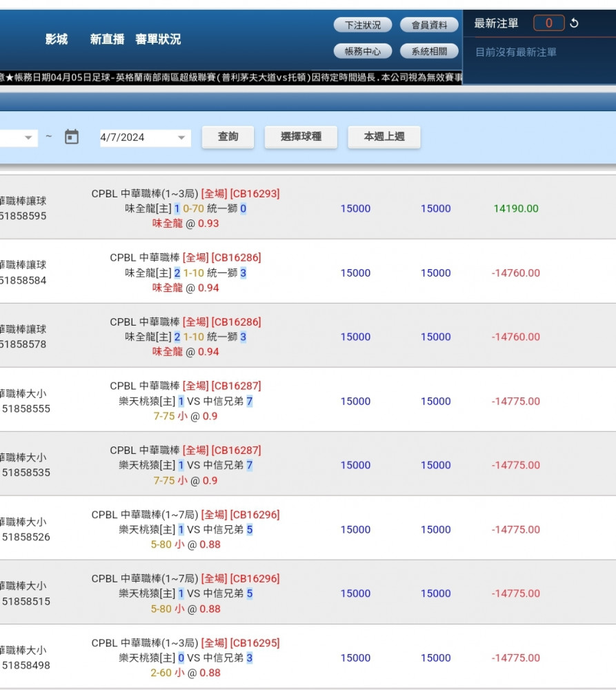Click order number 51858515

(26, 601)
